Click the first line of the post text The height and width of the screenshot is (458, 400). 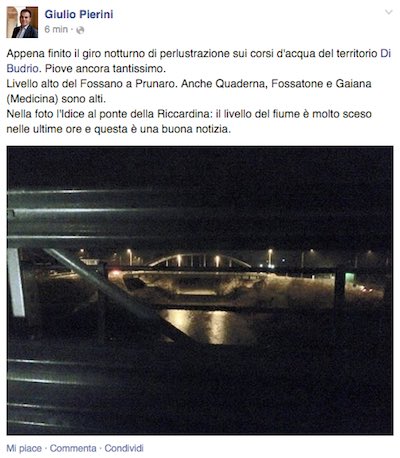point(199,53)
